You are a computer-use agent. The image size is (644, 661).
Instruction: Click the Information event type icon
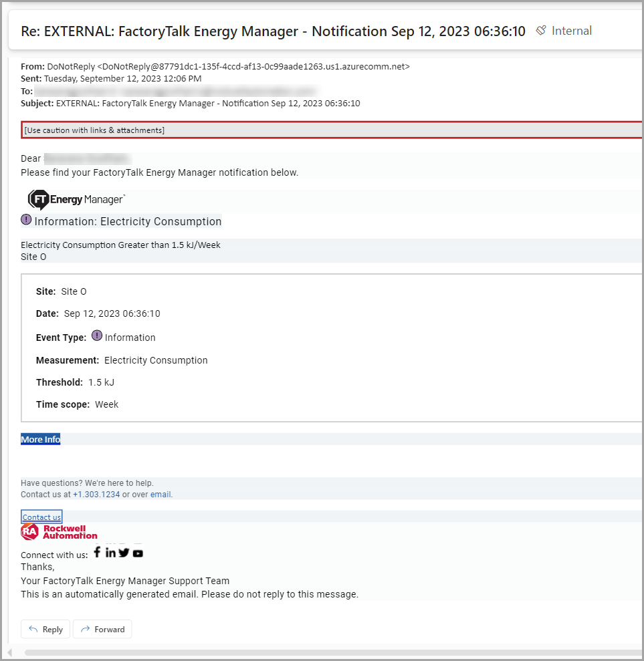click(x=97, y=336)
